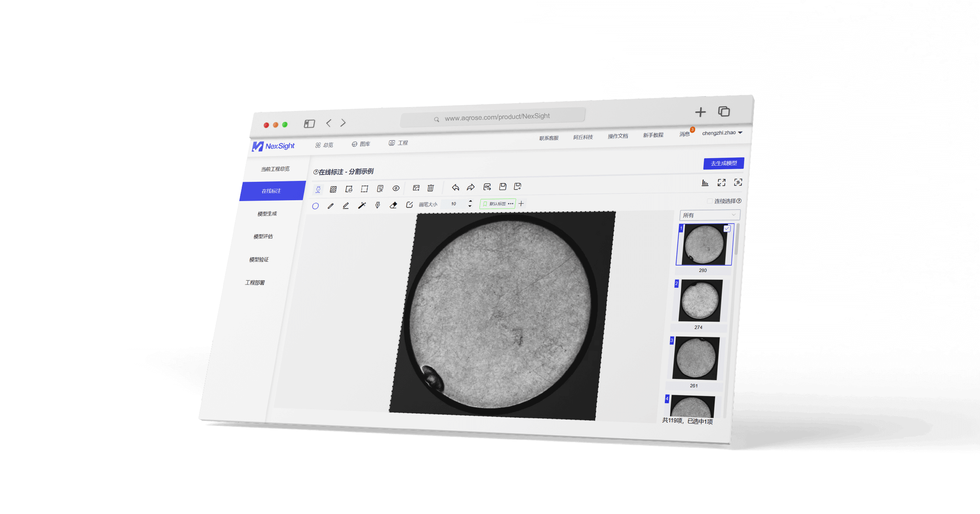Go to 工程部署 in sidebar
This screenshot has height=514, width=980.
coord(255,283)
